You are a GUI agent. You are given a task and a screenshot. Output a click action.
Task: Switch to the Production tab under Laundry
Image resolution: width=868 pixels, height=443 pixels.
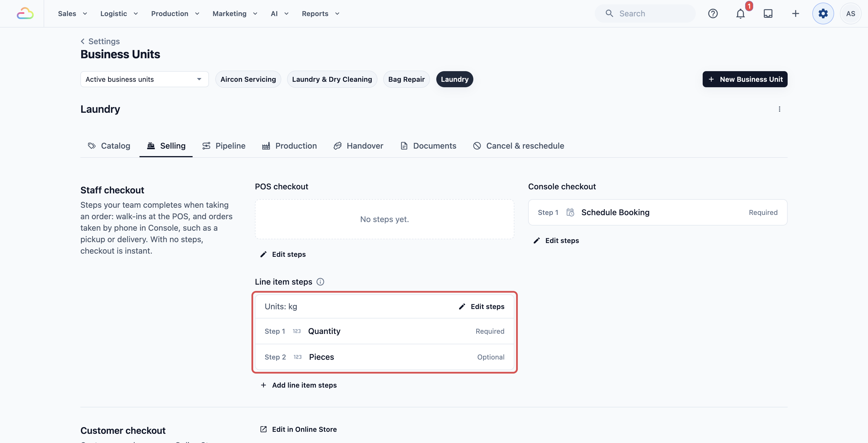[x=289, y=146]
